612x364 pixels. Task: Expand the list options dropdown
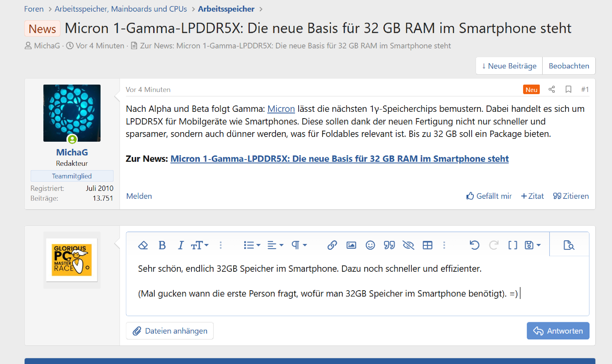click(x=252, y=245)
